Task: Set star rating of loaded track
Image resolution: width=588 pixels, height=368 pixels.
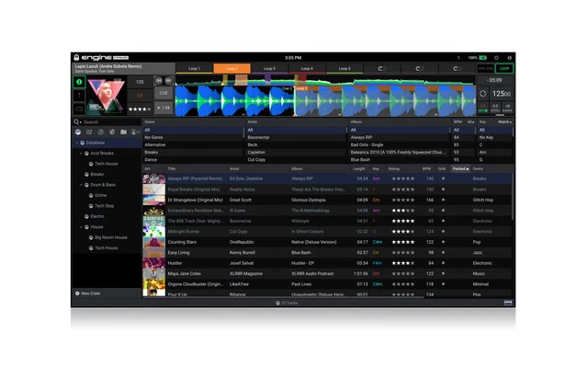Action: click(x=140, y=109)
